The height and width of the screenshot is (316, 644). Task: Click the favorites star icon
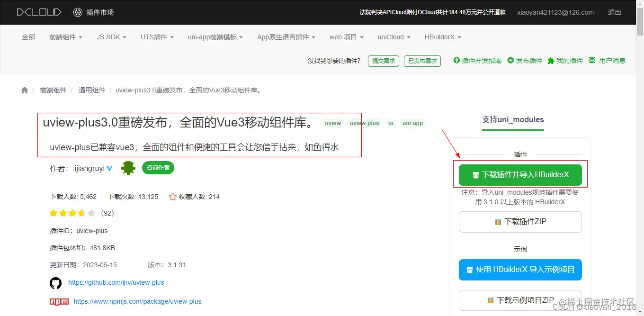[x=172, y=197]
